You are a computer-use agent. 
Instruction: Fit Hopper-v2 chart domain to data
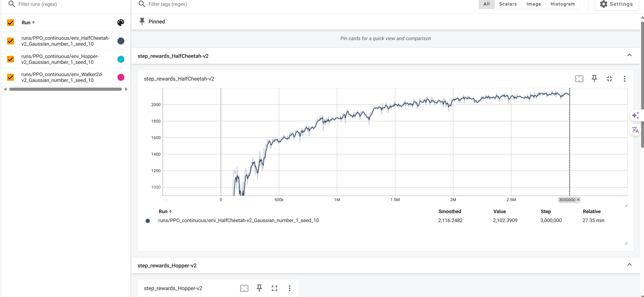pyautogui.click(x=244, y=288)
